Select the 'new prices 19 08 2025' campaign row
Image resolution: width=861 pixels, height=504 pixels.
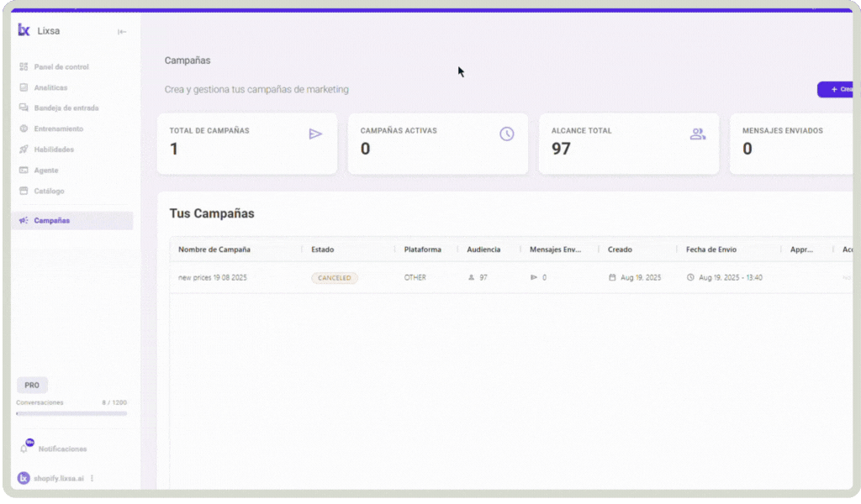(213, 277)
